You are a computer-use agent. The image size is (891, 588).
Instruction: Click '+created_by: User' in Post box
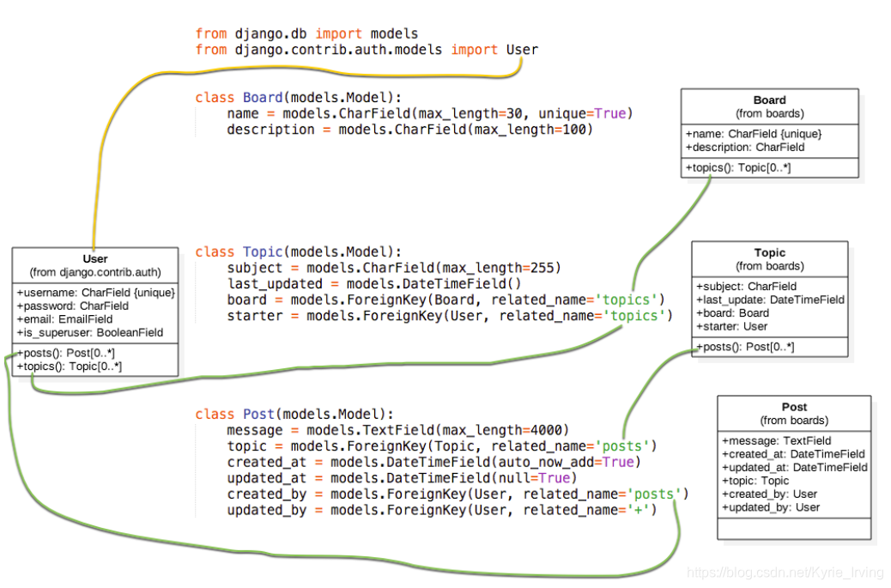click(x=769, y=494)
